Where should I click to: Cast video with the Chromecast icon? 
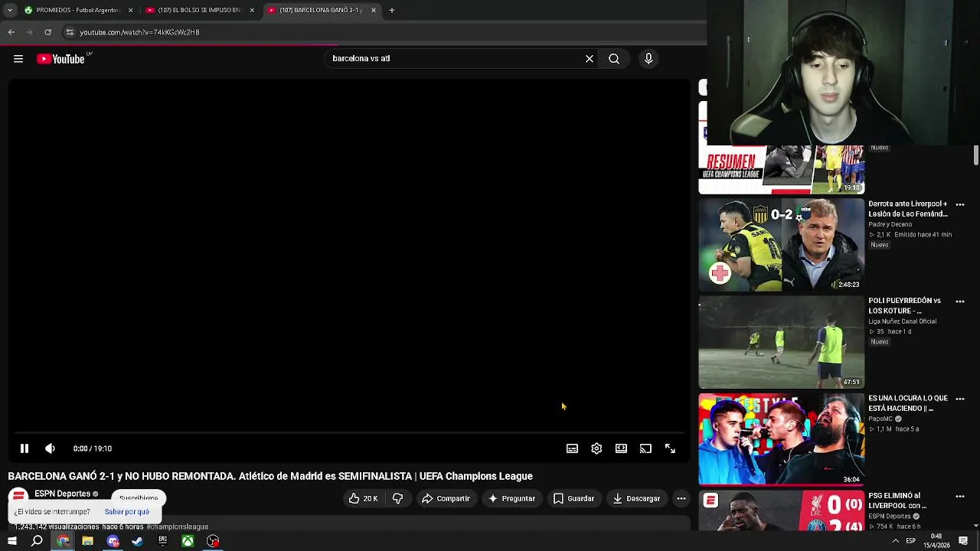[645, 448]
